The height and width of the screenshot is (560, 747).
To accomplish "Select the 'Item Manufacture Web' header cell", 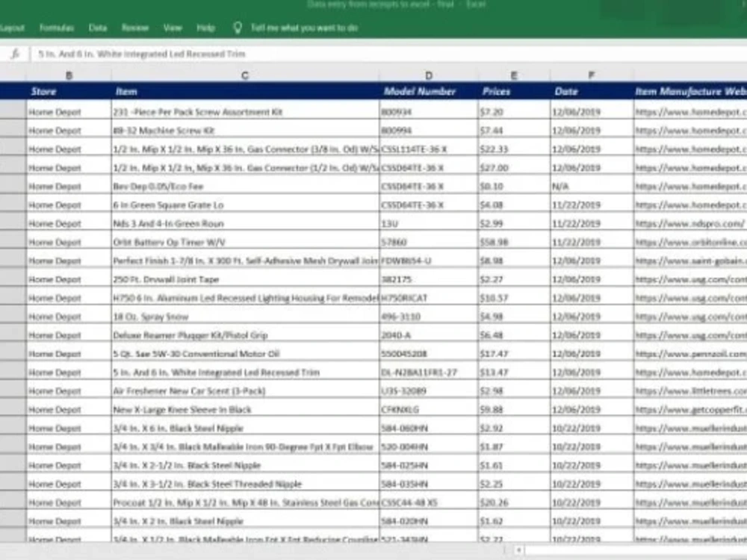I will [x=690, y=91].
